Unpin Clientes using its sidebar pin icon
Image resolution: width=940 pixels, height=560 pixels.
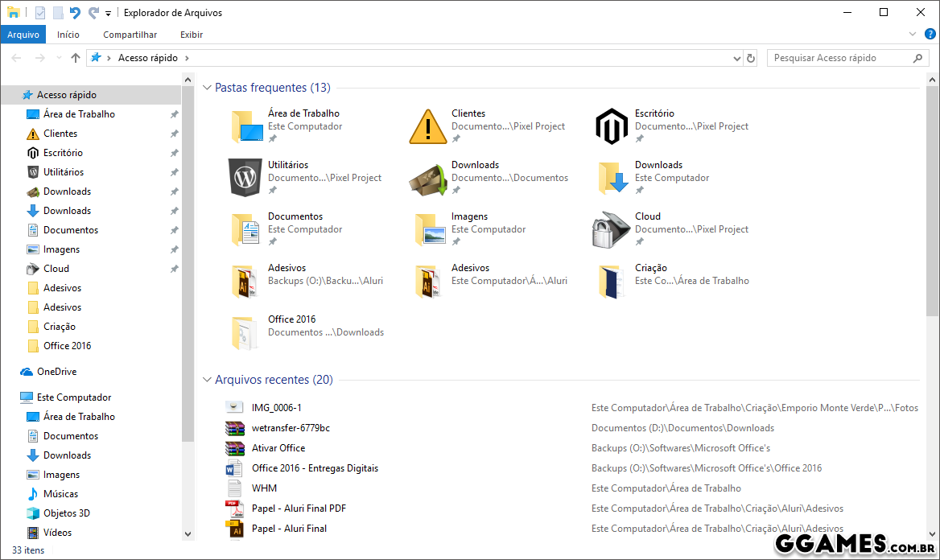coord(174,134)
